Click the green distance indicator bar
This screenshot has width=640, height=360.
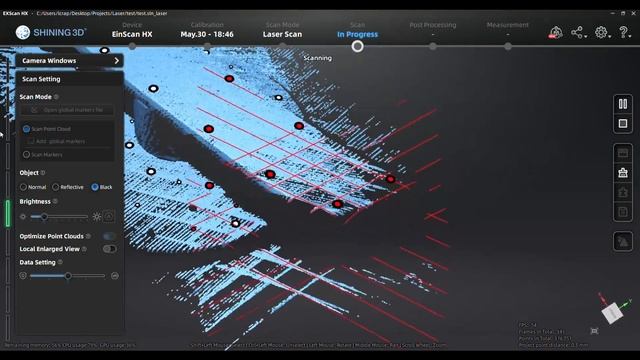7,213
